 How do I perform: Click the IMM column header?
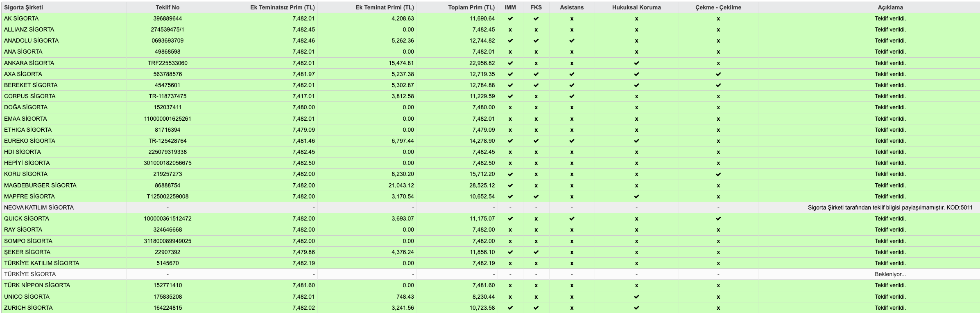pos(510,7)
